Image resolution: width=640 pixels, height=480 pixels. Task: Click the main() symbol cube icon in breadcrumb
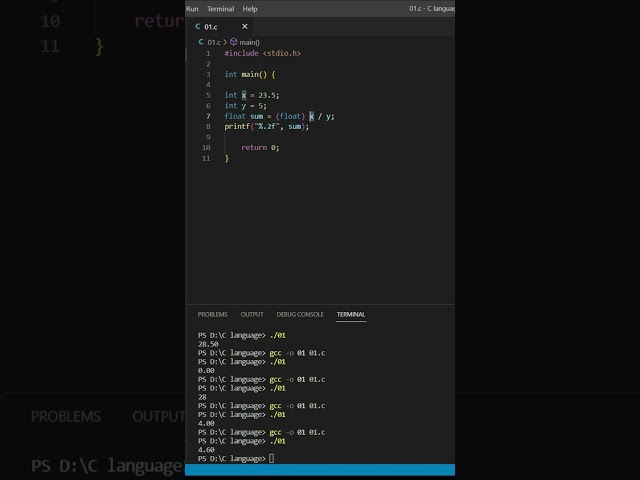[234, 42]
